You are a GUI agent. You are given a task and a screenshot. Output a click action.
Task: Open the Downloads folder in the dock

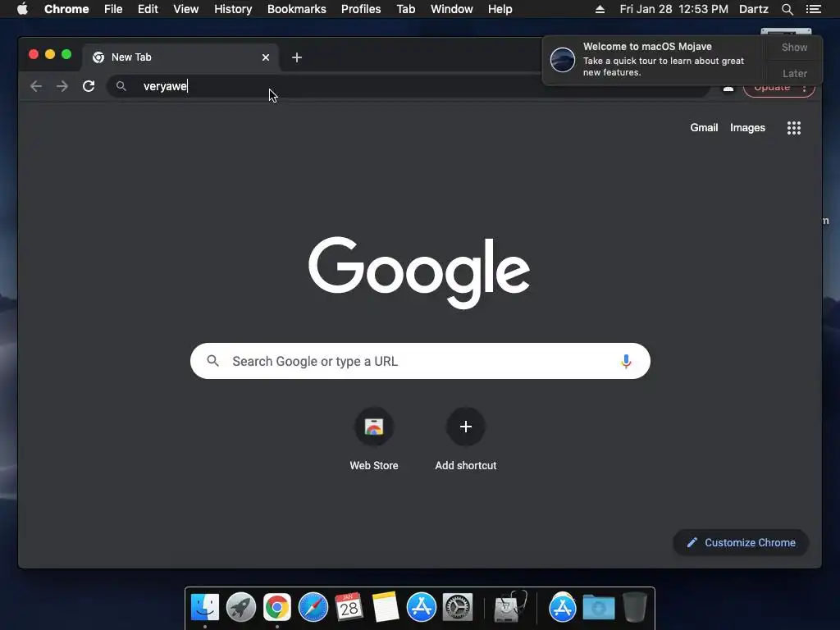[x=598, y=608]
